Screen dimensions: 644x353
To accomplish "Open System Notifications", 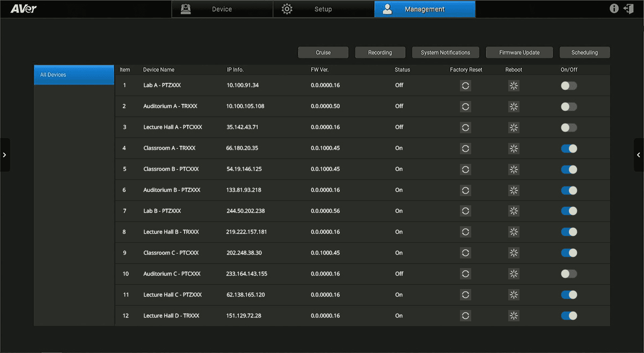I will coord(445,53).
